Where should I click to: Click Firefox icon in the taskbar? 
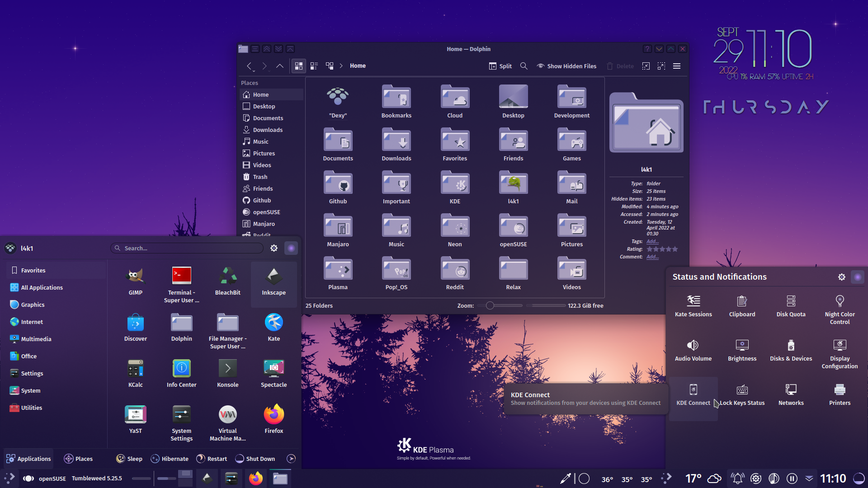click(255, 478)
